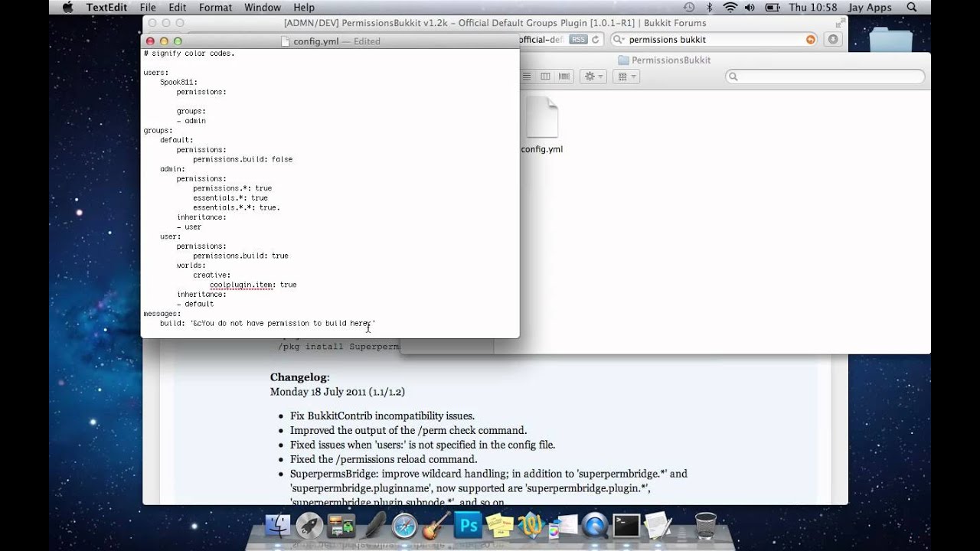This screenshot has width=980, height=551.
Task: Click Safari search field with permissions bukkit
Action: point(714,39)
